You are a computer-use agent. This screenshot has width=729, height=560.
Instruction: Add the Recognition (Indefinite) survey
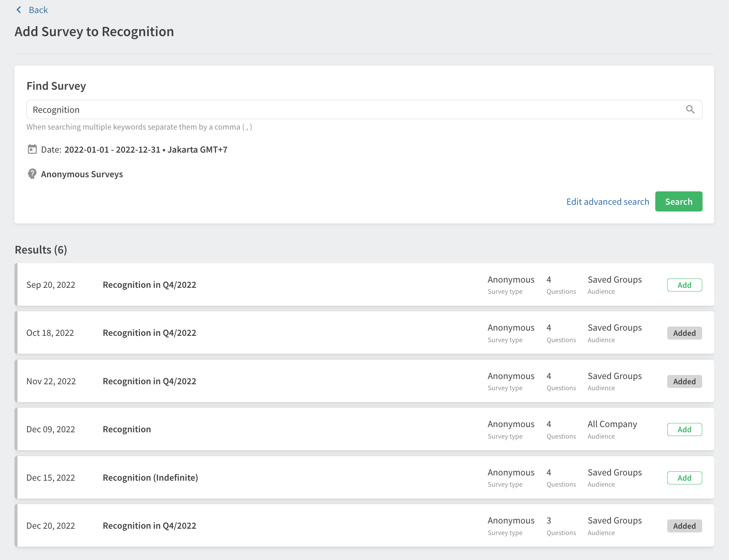pos(684,478)
